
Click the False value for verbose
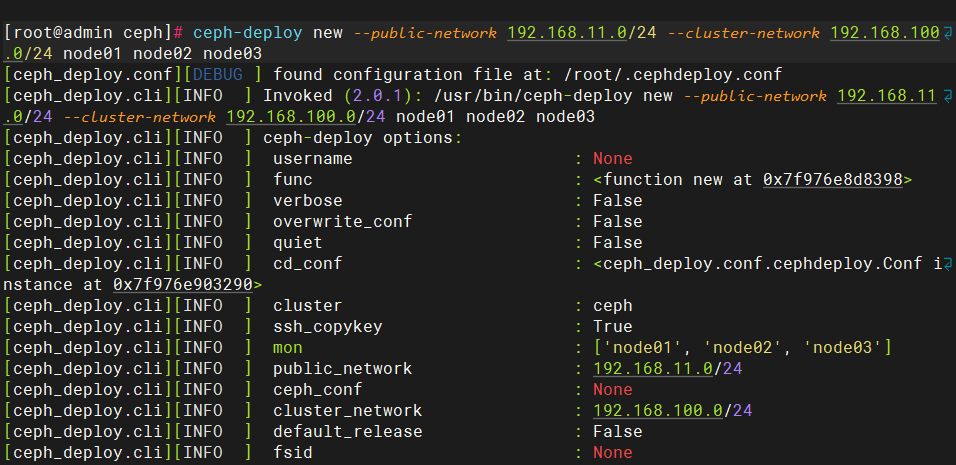(618, 201)
